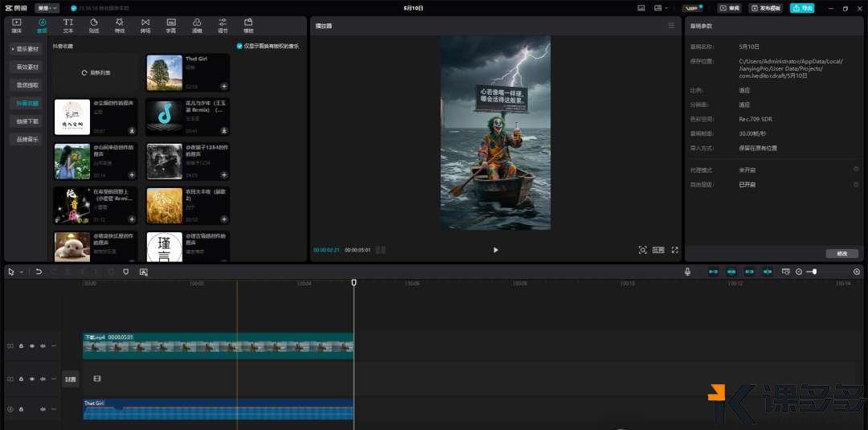Image resolution: width=868 pixels, height=430 pixels.
Task: Add a marker with the timeline flag tool
Action: (125, 272)
